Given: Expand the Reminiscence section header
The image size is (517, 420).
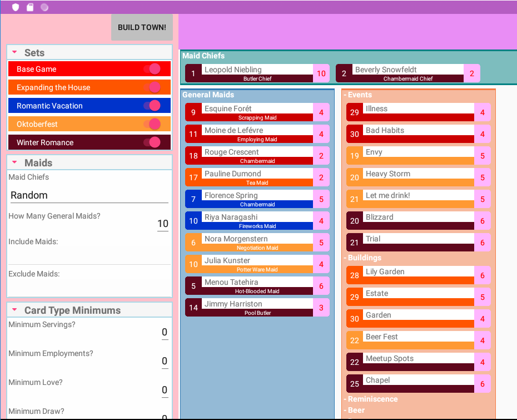Looking at the screenshot, I should [x=371, y=399].
